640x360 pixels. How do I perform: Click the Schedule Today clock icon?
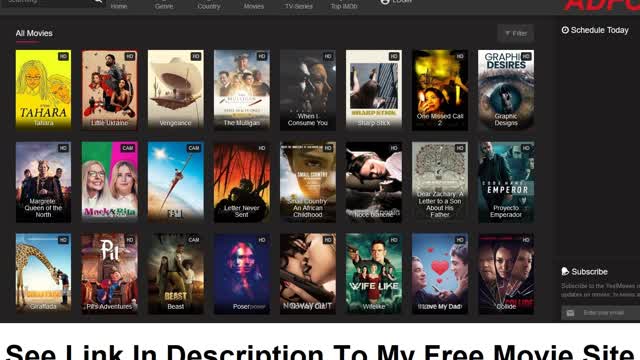pos(565,30)
